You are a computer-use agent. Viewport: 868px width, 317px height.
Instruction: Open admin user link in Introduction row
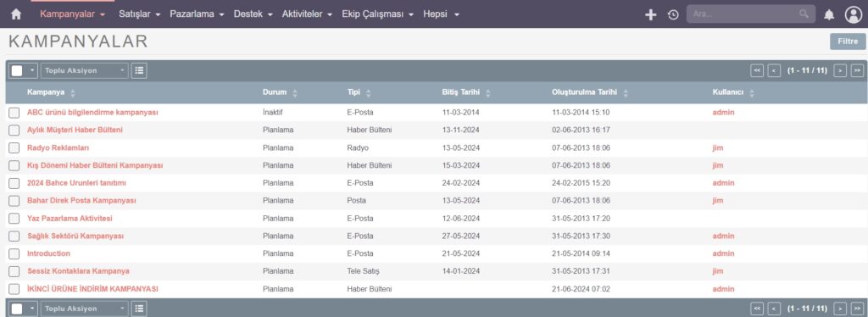click(724, 254)
